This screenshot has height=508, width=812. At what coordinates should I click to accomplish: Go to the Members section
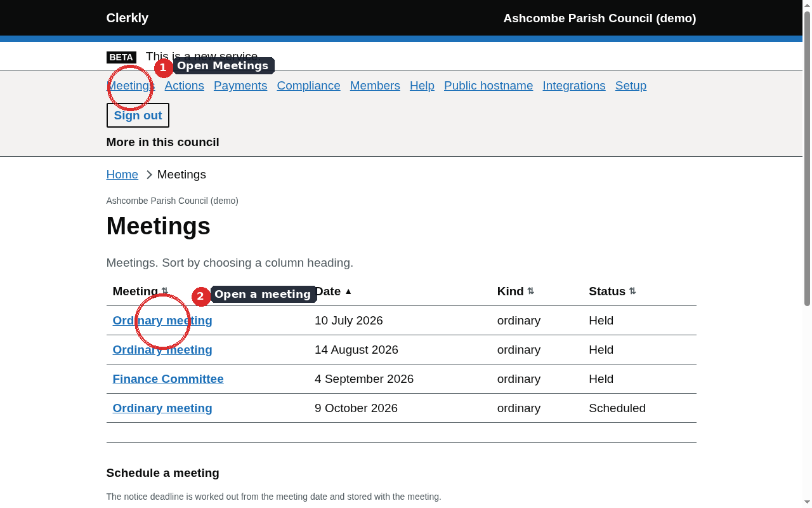tap(375, 86)
